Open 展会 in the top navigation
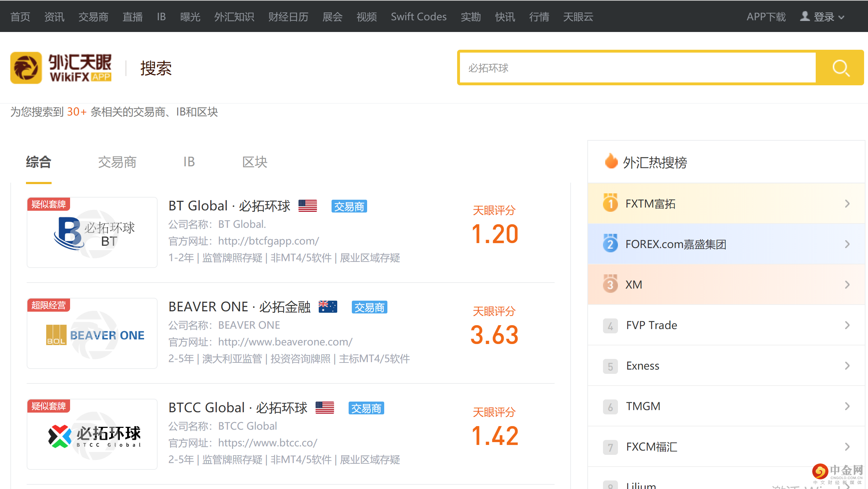 [x=333, y=17]
